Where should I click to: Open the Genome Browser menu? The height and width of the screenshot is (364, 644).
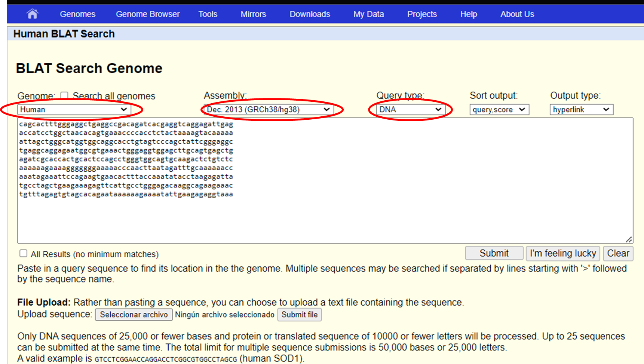click(147, 14)
